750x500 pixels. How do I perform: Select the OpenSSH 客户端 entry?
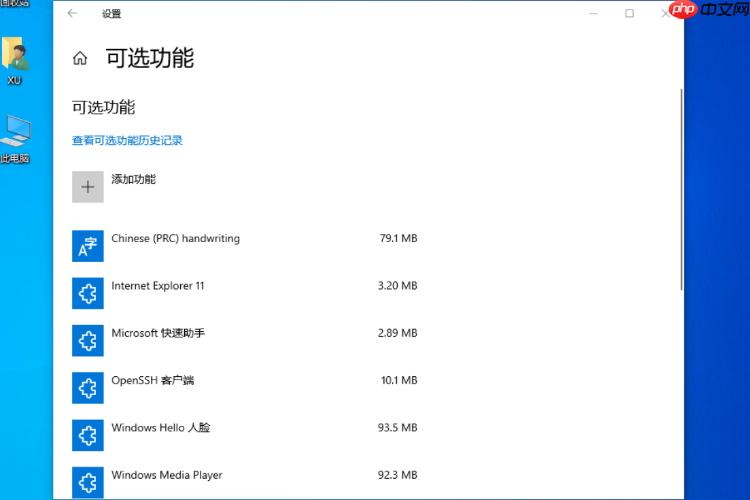[245, 388]
